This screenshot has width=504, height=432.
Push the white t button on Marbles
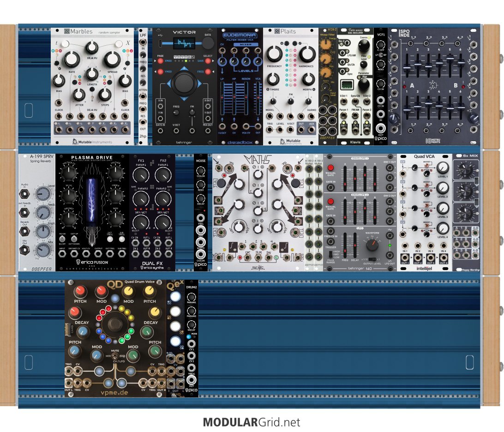click(65, 43)
